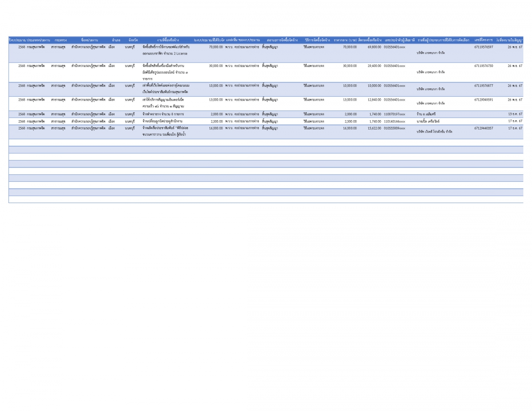Select the project number cell 67119576597
This screenshot has height=411, width=532.
pyautogui.click(x=483, y=47)
